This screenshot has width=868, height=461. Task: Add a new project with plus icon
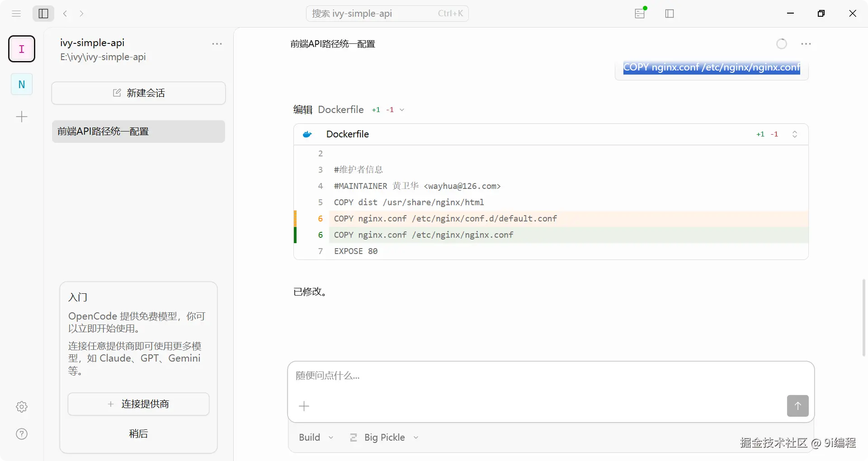(x=22, y=117)
